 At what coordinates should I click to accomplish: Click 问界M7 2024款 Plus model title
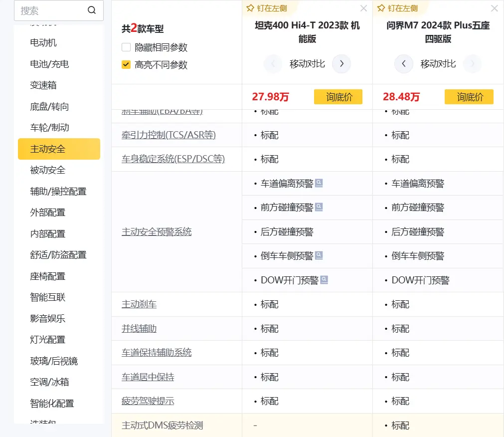point(438,32)
